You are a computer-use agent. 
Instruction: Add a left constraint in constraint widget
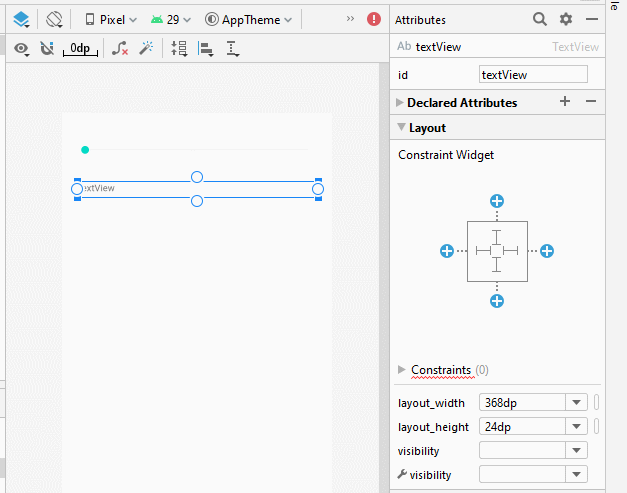pyautogui.click(x=447, y=251)
